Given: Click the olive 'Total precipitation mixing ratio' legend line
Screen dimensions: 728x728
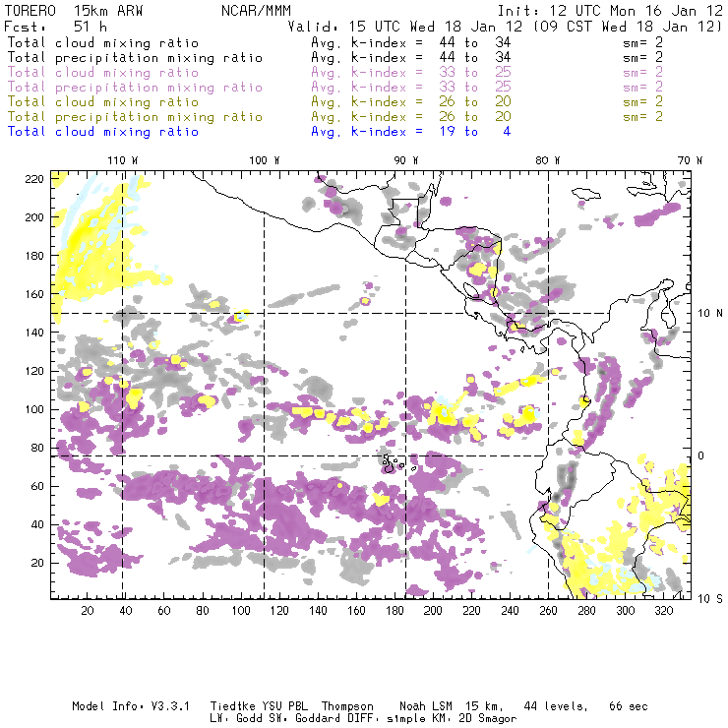Looking at the screenshot, I should click(135, 116).
